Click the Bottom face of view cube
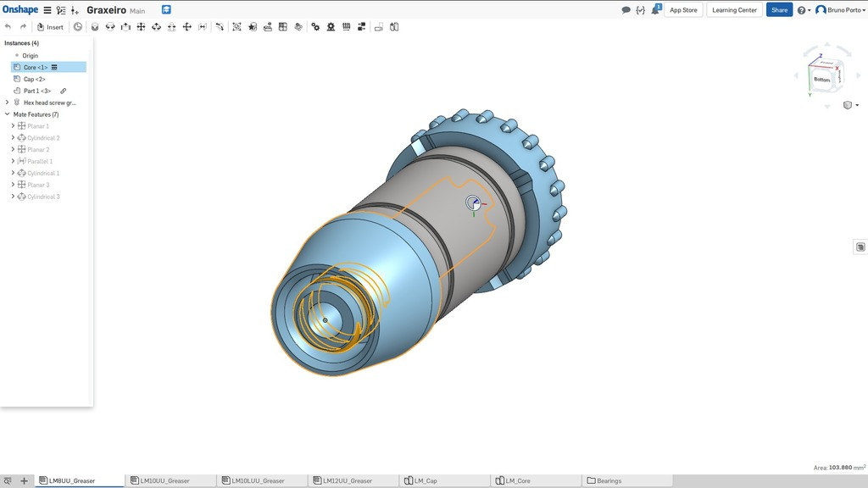Image resolution: width=868 pixels, height=488 pixels. coord(821,80)
